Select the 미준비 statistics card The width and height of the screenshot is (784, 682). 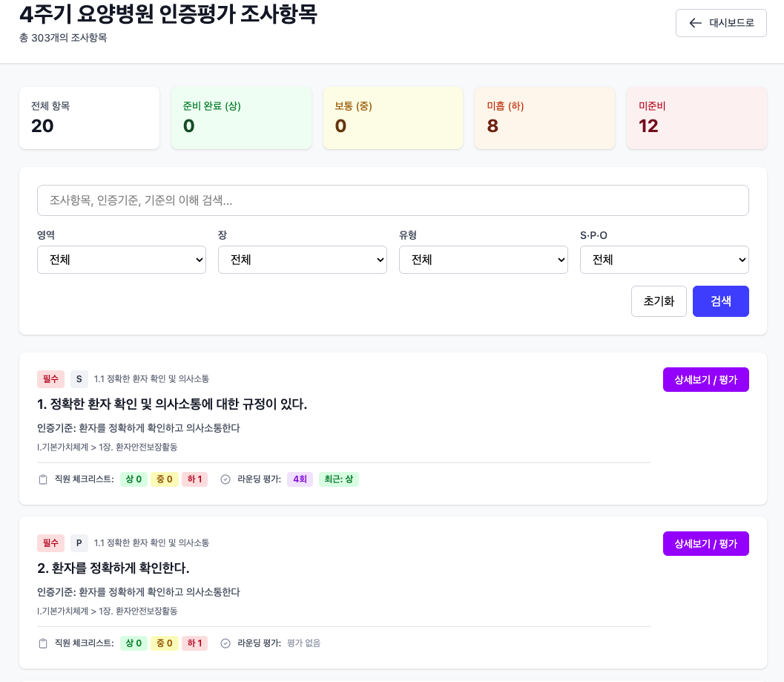[696, 118]
